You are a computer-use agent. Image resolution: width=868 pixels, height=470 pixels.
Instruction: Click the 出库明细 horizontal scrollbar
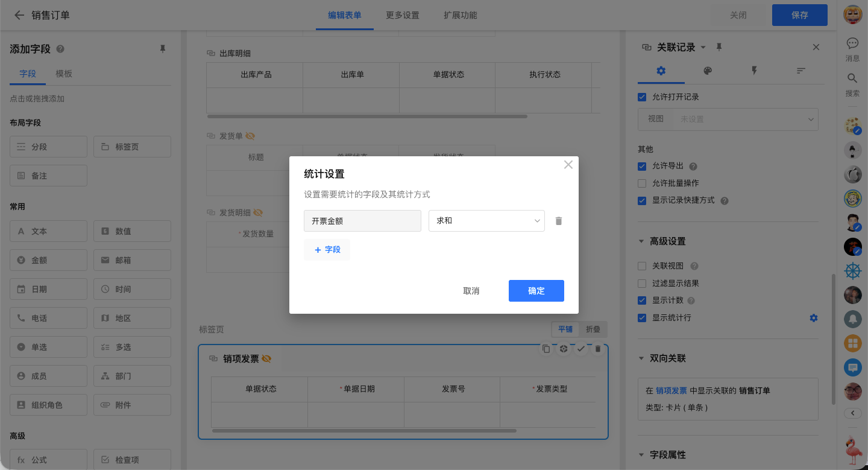click(x=367, y=116)
